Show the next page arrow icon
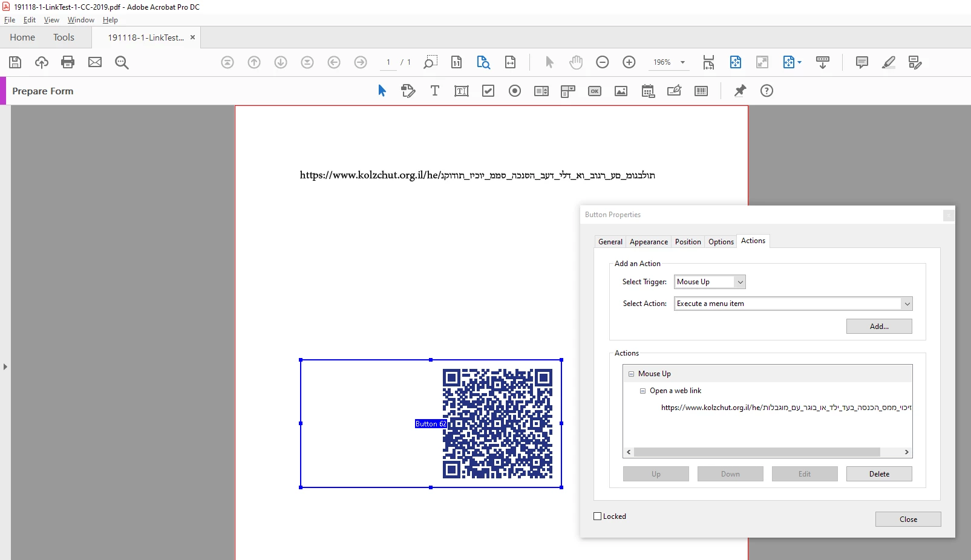971x560 pixels. 281,62
